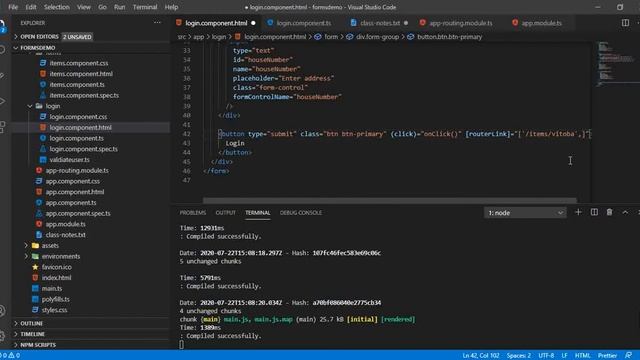
Task: Split the terminal panel
Action: click(594, 212)
